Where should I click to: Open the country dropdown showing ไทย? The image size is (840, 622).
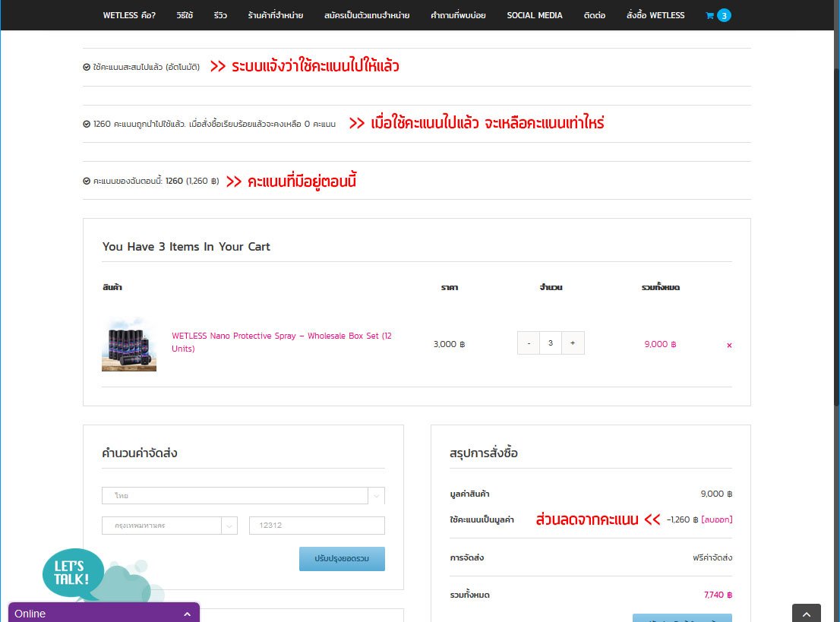pos(243,495)
